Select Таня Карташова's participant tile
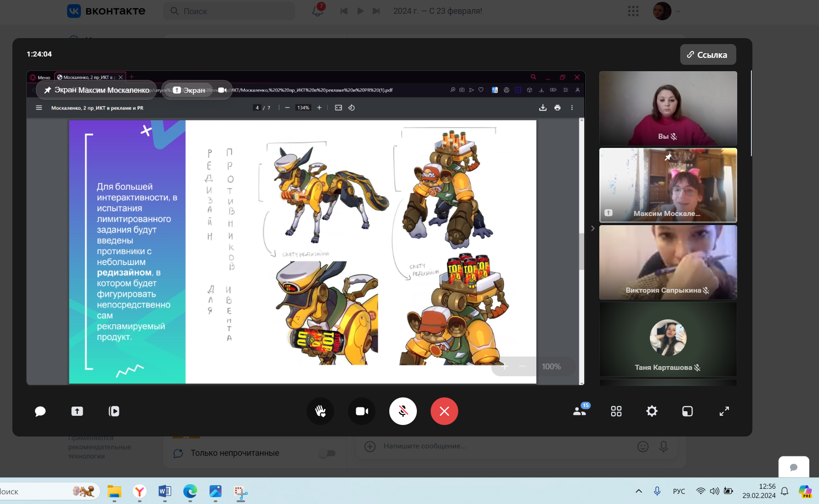The image size is (819, 504). pos(668,339)
